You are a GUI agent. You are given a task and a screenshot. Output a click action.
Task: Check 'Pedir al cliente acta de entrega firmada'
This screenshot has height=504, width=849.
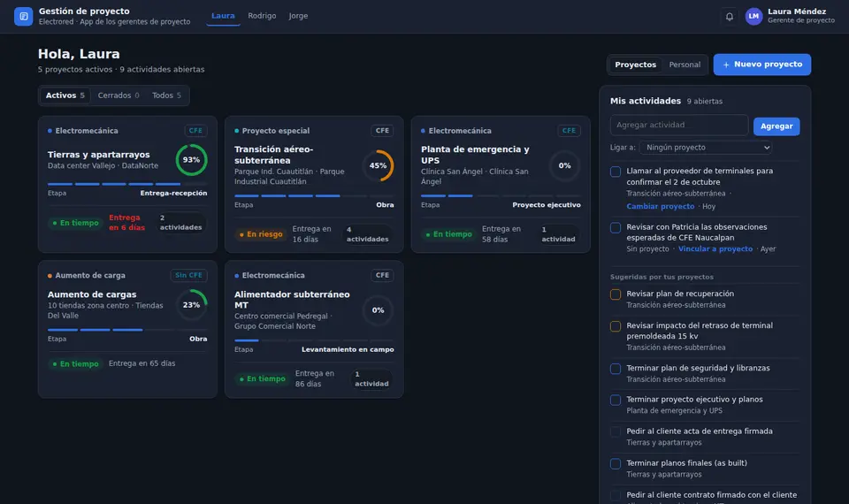(616, 432)
